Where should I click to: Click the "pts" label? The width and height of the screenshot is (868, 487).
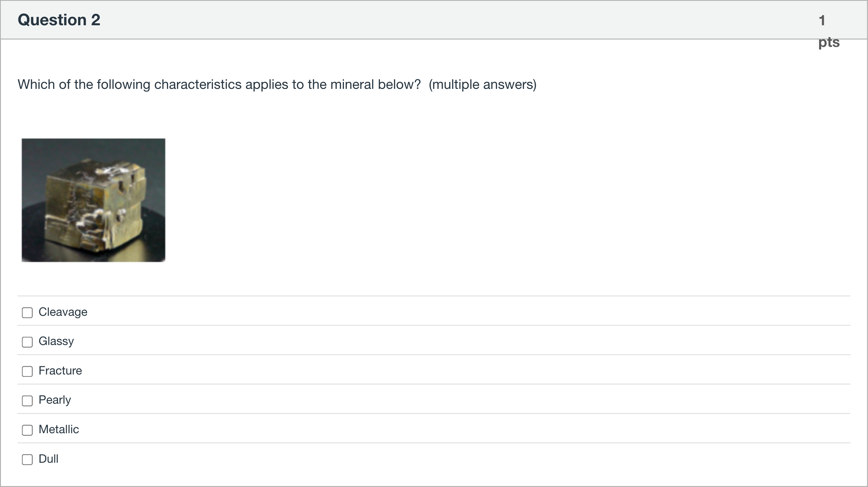tap(829, 42)
